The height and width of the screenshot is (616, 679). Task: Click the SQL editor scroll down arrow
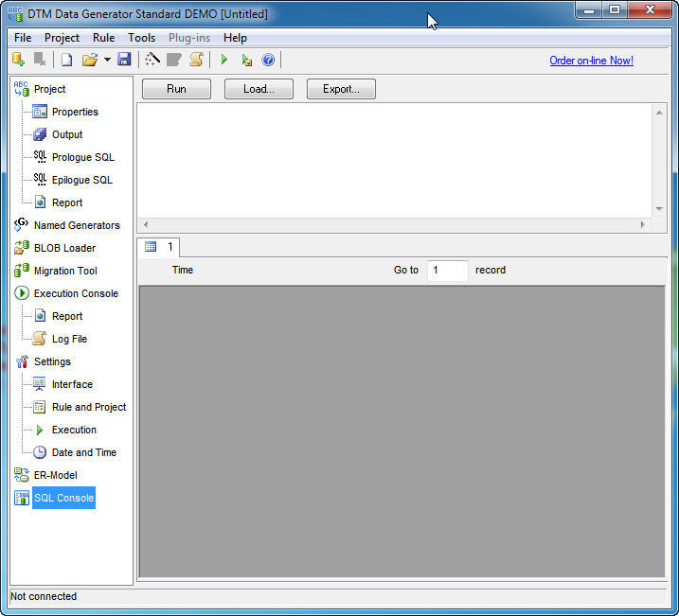[x=659, y=209]
